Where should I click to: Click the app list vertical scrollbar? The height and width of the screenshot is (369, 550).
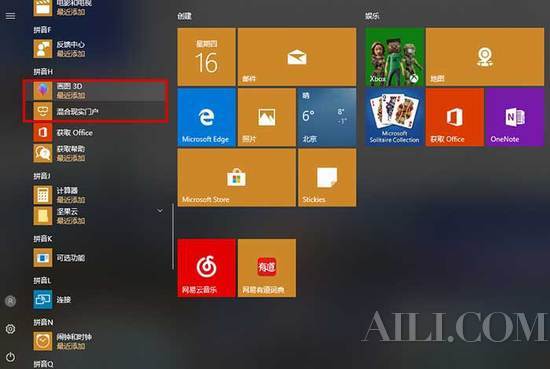pos(173,237)
